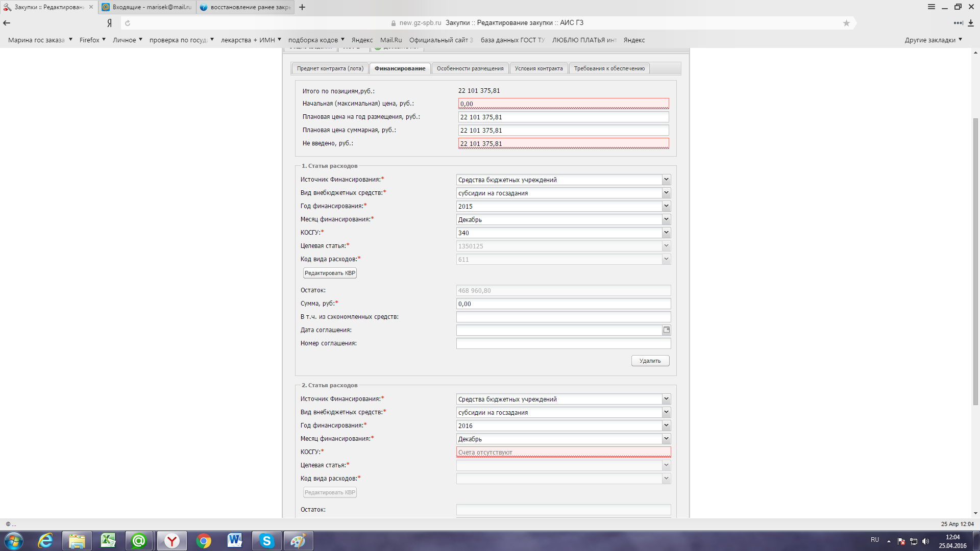Screen dimensions: 980x551
Task: Launch Skype from the taskbar
Action: pos(266,541)
